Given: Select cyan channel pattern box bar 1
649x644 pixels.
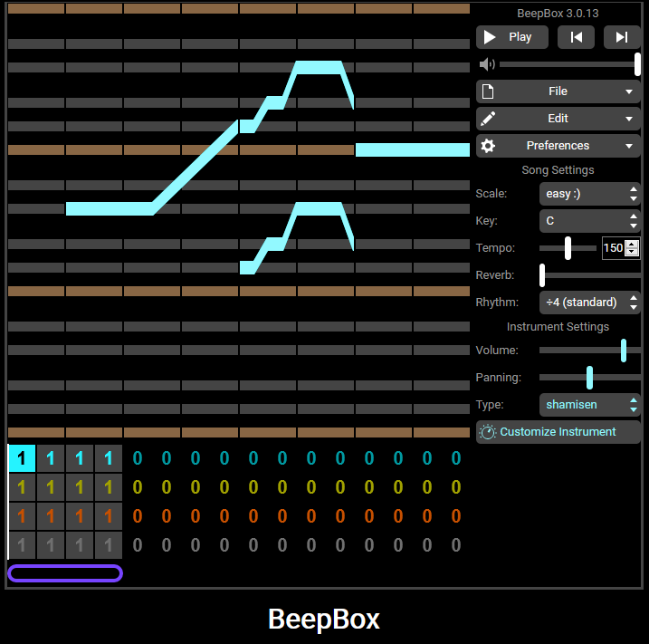Looking at the screenshot, I should click(22, 458).
